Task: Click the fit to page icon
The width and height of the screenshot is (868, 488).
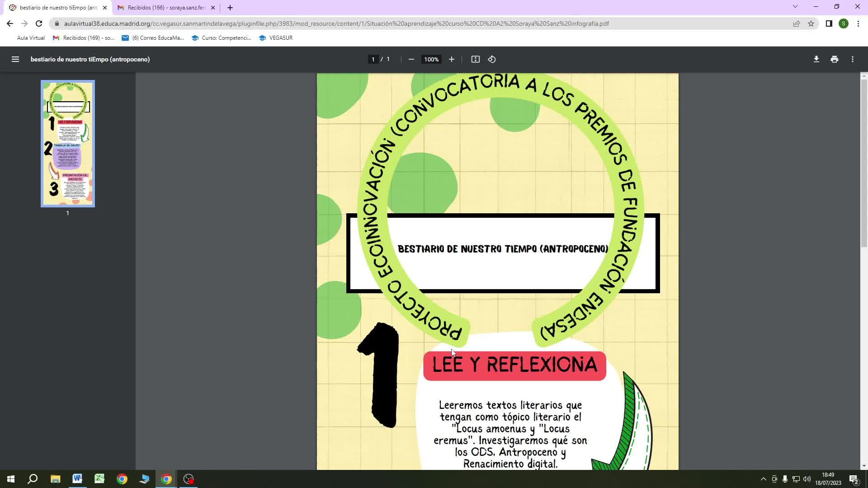Action: coord(475,59)
